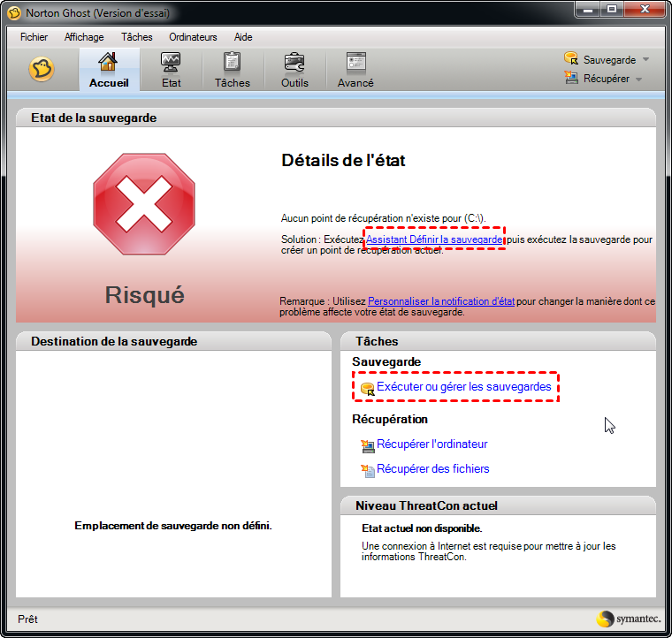
Task: Minimize the Norton Ghost window
Action: coord(588,10)
